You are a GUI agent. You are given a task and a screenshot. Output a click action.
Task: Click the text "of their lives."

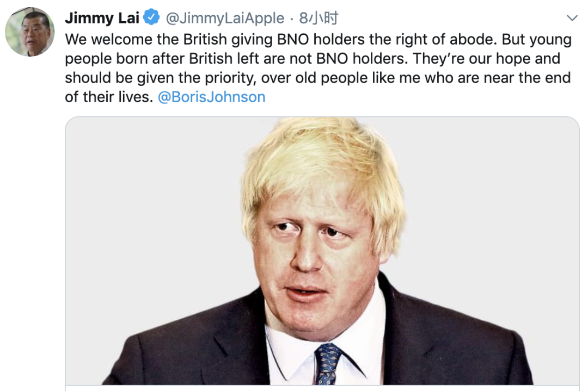109,97
